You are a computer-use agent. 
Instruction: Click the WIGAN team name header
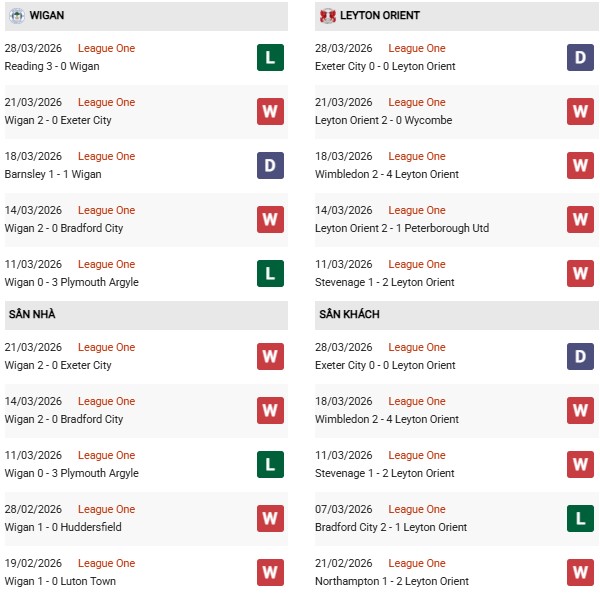click(48, 16)
